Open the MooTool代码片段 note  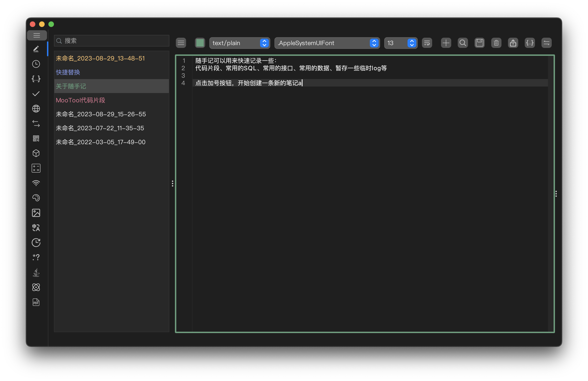pyautogui.click(x=80, y=100)
